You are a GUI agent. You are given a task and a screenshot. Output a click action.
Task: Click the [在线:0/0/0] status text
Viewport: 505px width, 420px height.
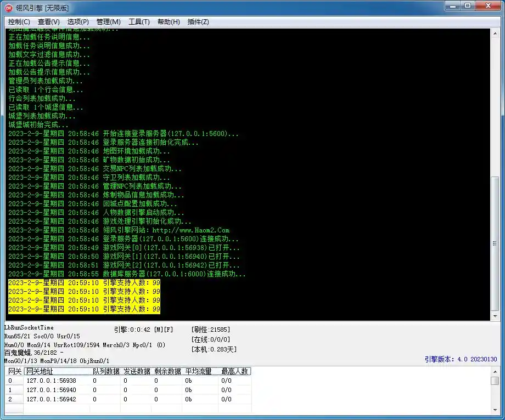click(211, 339)
